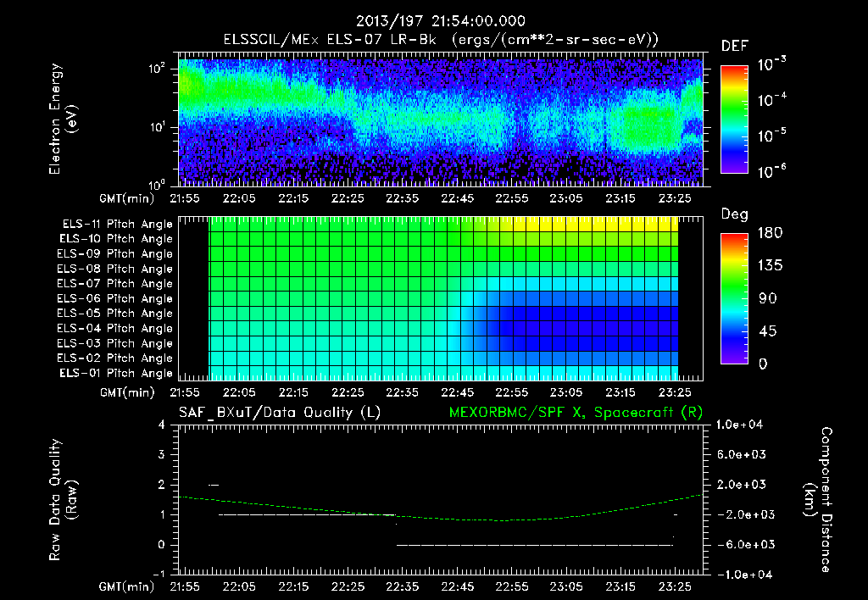Click the timestamp title 2013/197 21:54:00.000
868x600 pixels.
point(440,21)
